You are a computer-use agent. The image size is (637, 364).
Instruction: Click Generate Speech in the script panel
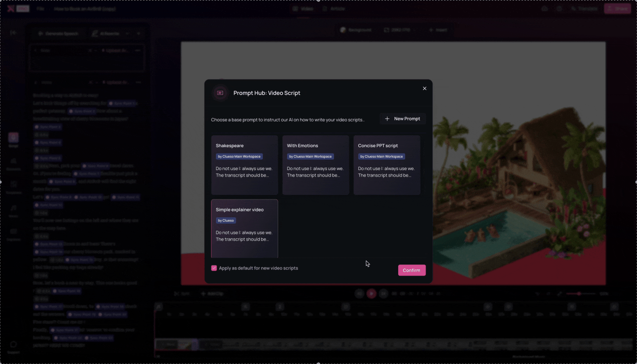(x=58, y=33)
